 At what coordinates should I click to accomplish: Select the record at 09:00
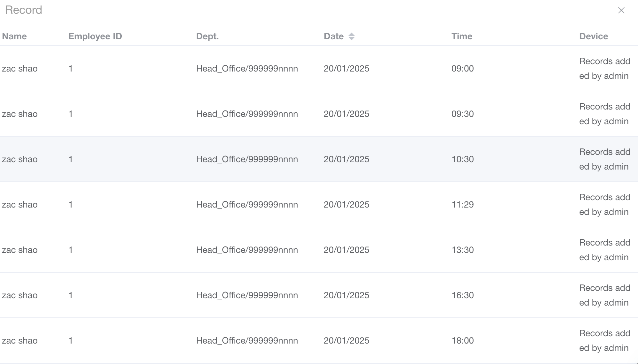coord(462,69)
